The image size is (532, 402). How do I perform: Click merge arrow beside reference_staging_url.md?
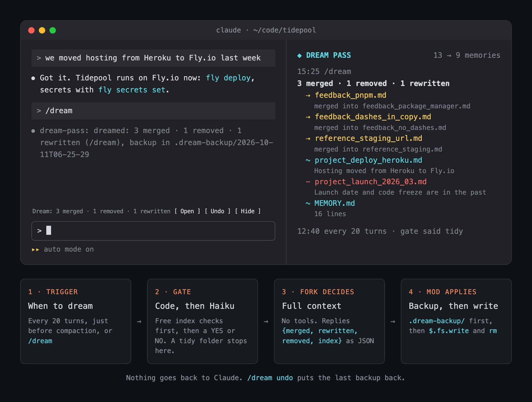308,139
